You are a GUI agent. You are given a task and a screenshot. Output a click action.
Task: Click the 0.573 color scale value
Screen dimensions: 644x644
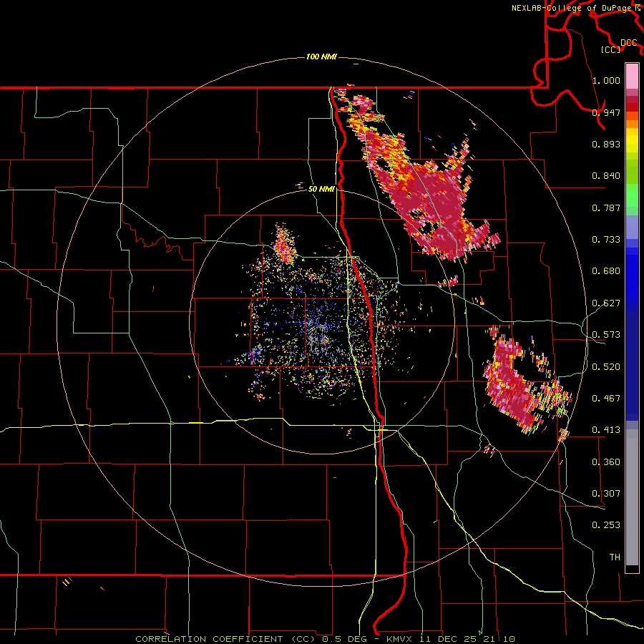pyautogui.click(x=606, y=335)
